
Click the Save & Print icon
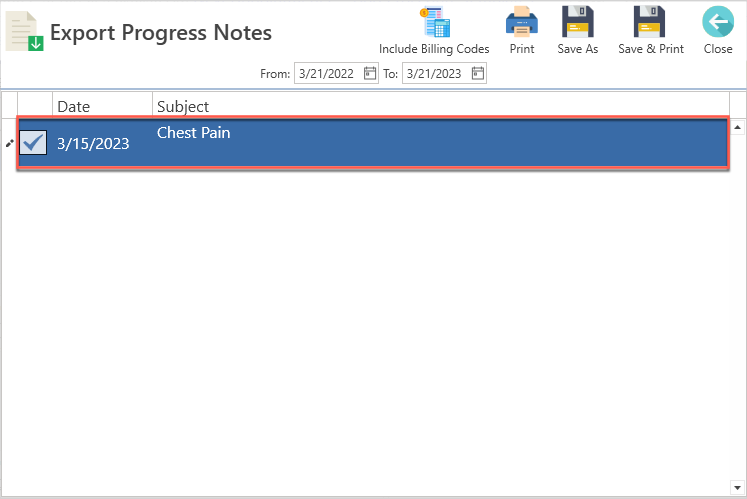click(649, 22)
